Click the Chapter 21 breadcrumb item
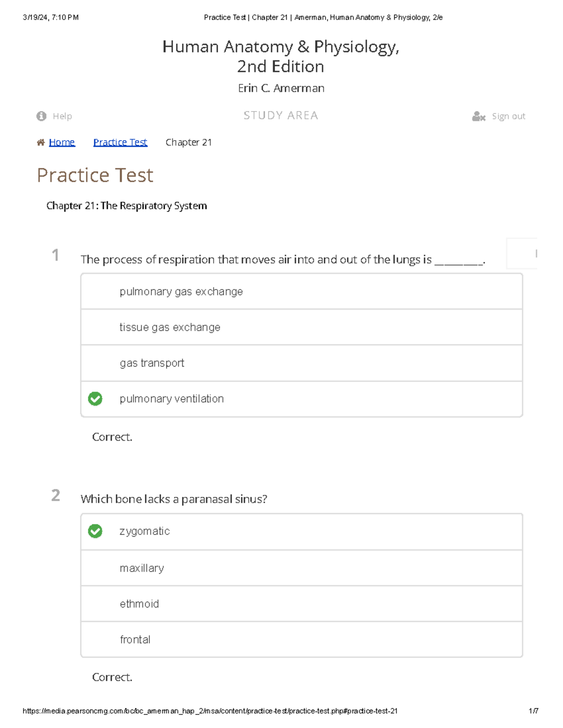563x728 pixels. [x=189, y=143]
